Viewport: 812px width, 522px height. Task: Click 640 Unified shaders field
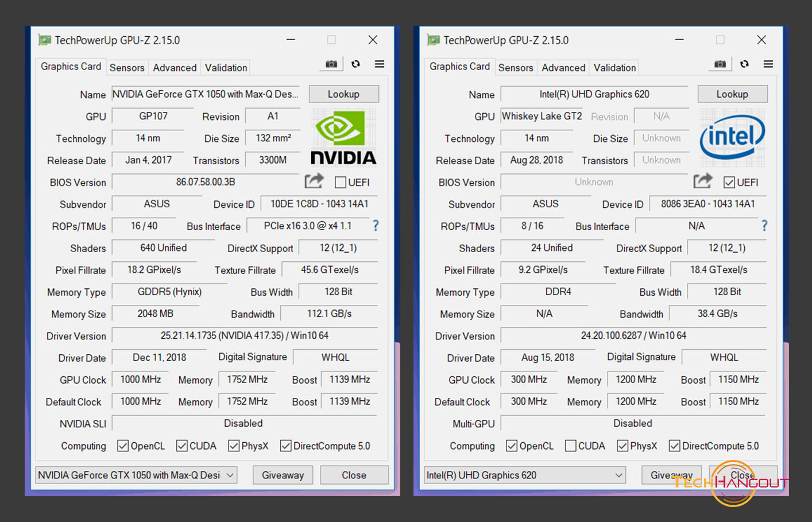pos(164,248)
